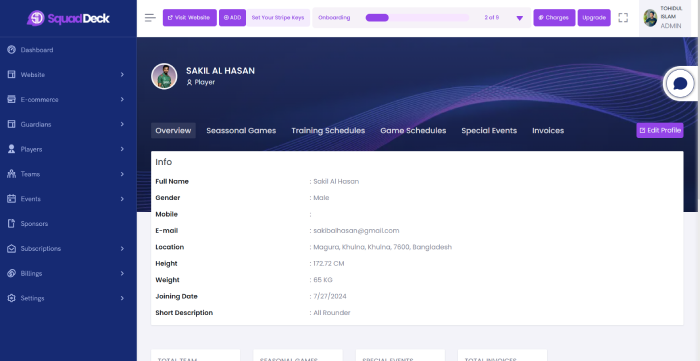Screen dimensions: 700x361
Task: Select the Teams menu label
Action: (30, 174)
